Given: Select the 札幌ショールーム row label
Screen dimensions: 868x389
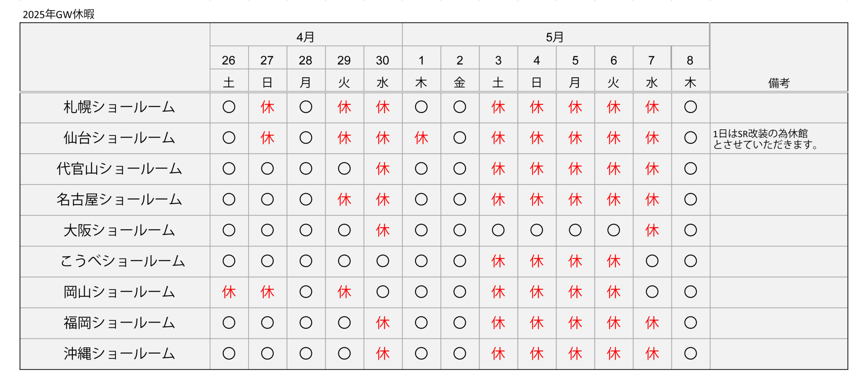Looking at the screenshot, I should (x=119, y=107).
